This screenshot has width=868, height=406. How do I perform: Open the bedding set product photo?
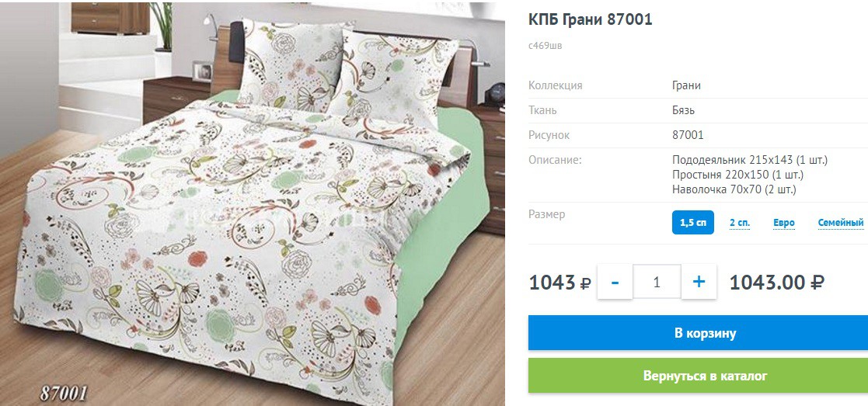click(253, 203)
